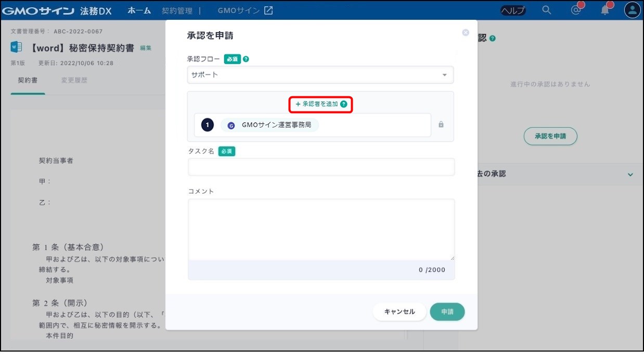This screenshot has height=362, width=644.
Task: Click the 申請 submit button
Action: click(447, 311)
